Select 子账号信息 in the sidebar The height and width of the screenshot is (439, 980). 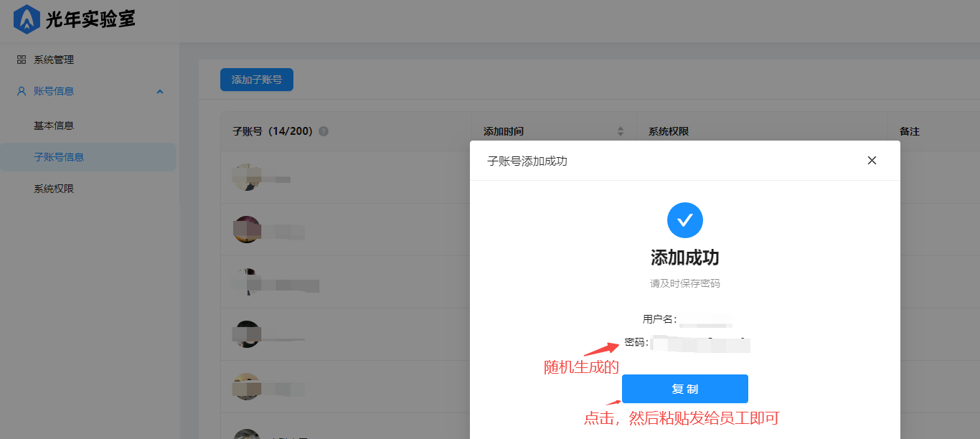[x=59, y=157]
